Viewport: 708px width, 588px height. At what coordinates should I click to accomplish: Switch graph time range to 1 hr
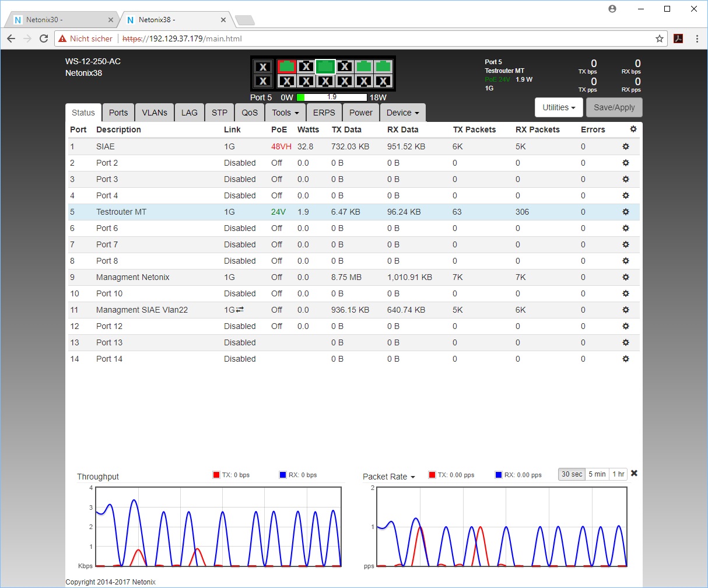click(619, 474)
